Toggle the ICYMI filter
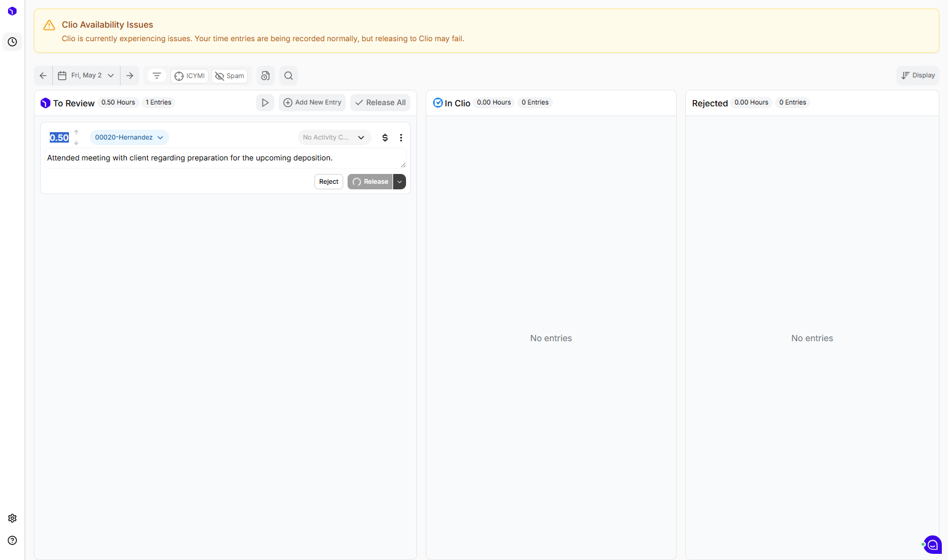Image resolution: width=948 pixels, height=560 pixels. [189, 76]
